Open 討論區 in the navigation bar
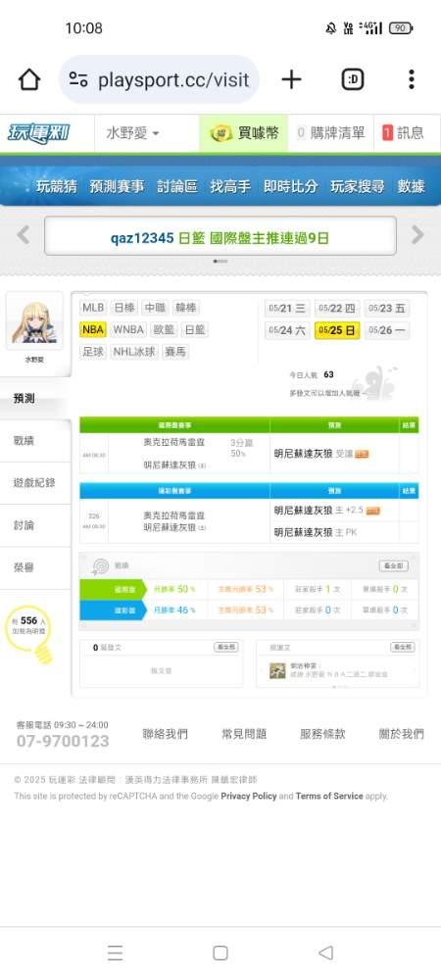The image size is (441, 980). [x=177, y=186]
